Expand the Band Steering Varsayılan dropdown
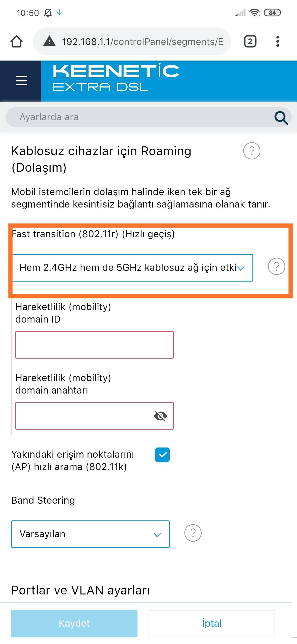Viewport: 297px width, 644px height. pos(90,534)
